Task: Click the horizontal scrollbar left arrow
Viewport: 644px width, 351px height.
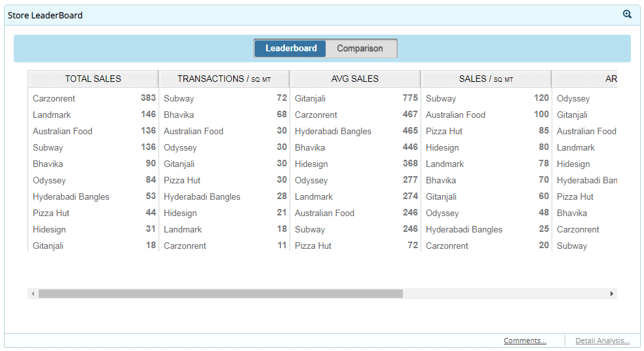Action: 33,293
